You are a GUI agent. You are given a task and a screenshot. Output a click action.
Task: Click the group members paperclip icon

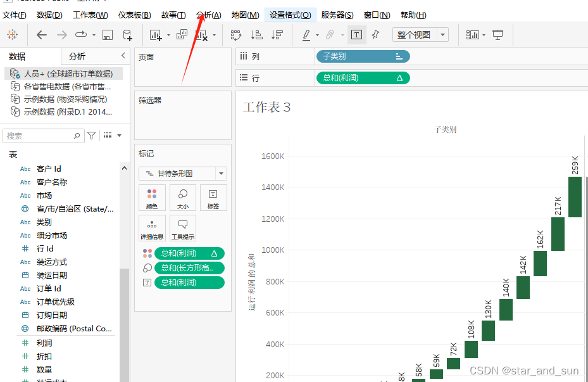coord(330,35)
